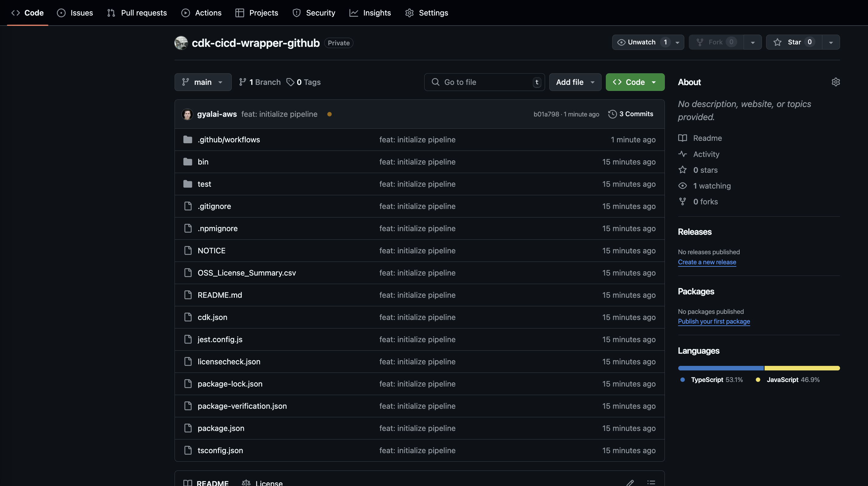
Task: Click the About settings gear icon
Action: pyautogui.click(x=836, y=82)
